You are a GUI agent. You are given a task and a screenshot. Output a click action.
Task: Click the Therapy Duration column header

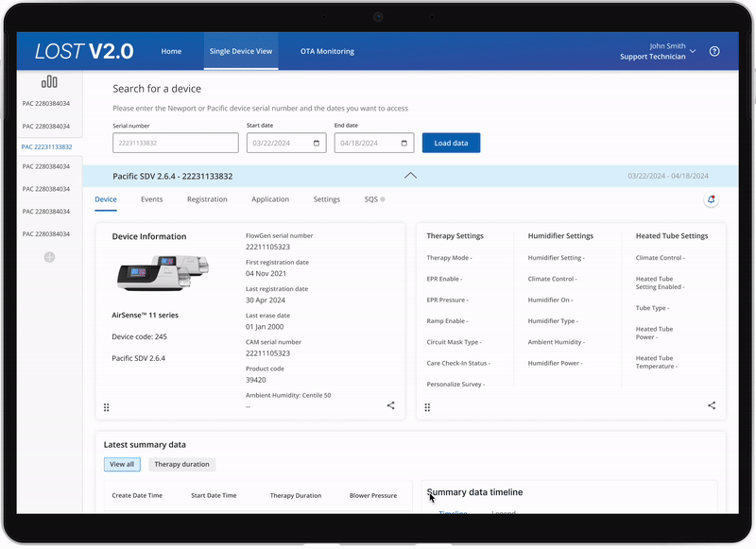(x=296, y=495)
